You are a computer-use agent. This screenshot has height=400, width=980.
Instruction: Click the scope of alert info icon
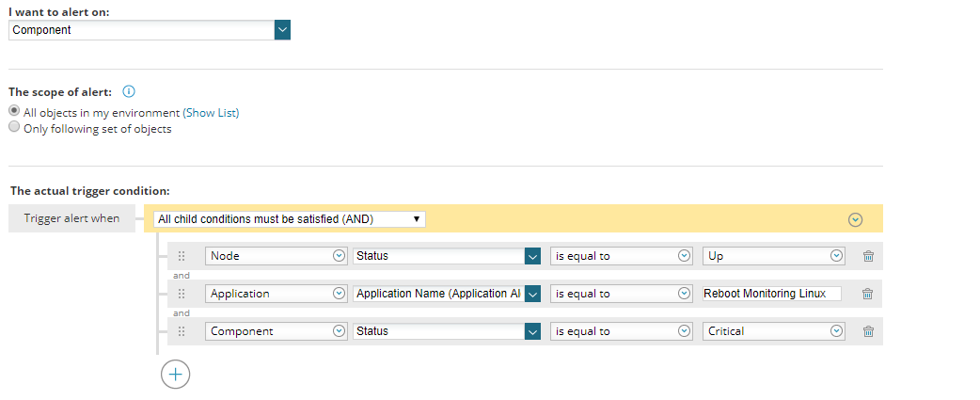pos(129,92)
